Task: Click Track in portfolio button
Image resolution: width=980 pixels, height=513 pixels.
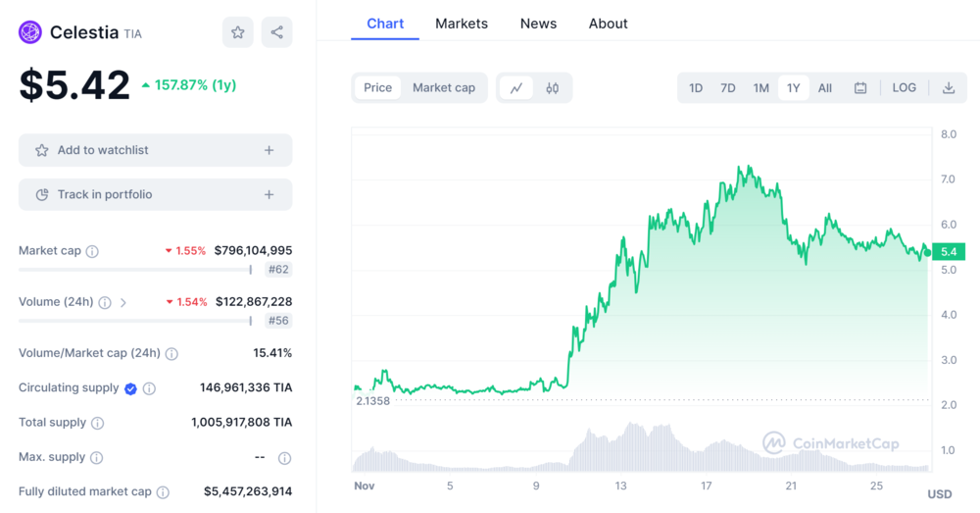Action: 155,194
